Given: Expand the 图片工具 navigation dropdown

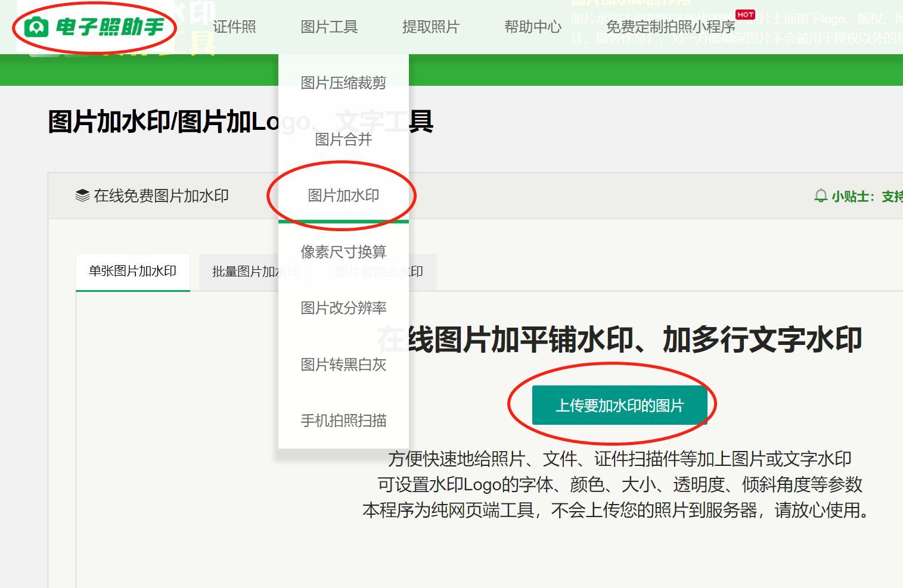Looking at the screenshot, I should 329,27.
